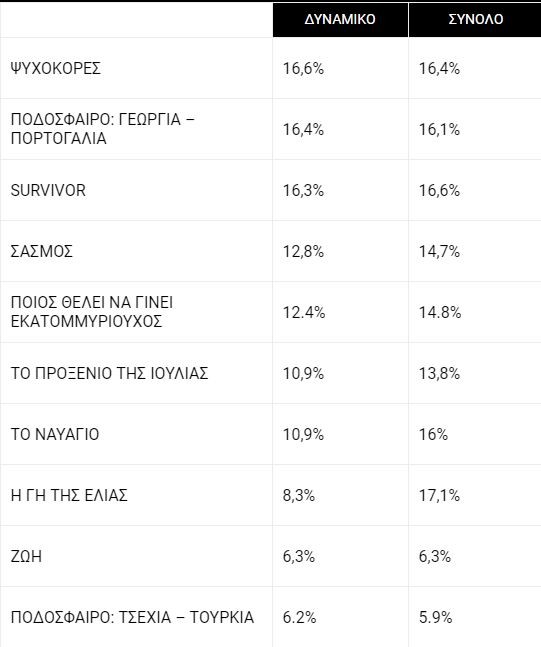Select the ΣΑΣΜΟΣ row label
541x647 pixels.
(x=42, y=251)
